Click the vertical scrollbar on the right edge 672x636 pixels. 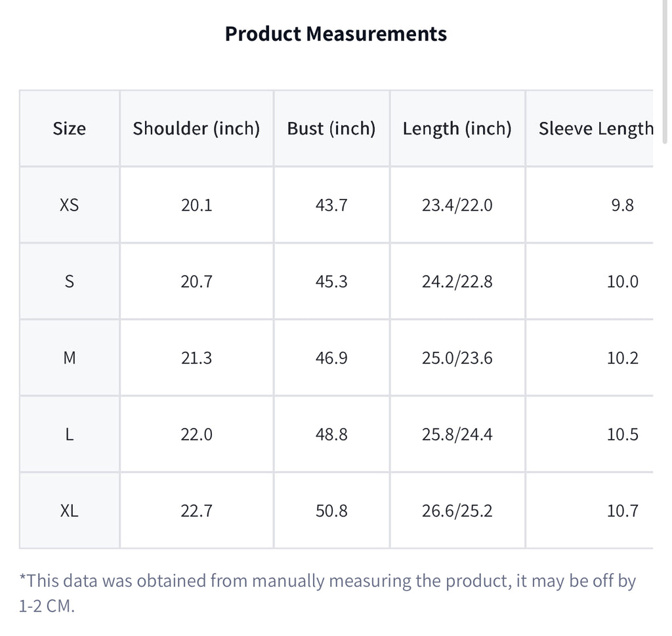[665, 72]
